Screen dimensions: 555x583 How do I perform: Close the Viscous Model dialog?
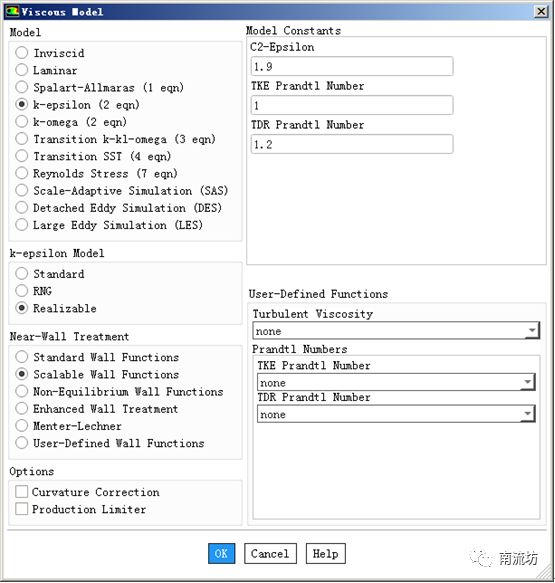541,11
